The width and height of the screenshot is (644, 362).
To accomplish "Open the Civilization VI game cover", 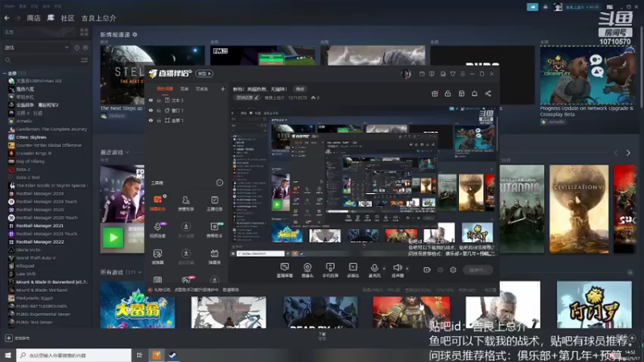I will pyautogui.click(x=579, y=209).
